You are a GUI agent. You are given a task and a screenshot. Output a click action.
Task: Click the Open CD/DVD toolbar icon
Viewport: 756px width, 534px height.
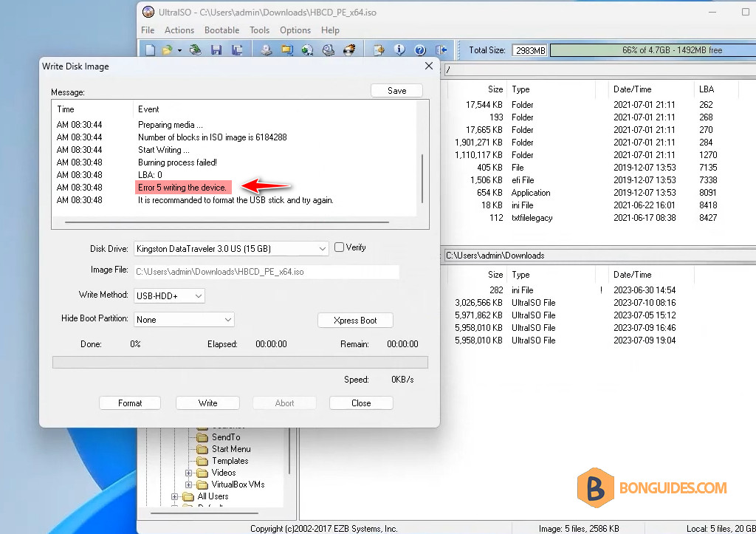(195, 49)
